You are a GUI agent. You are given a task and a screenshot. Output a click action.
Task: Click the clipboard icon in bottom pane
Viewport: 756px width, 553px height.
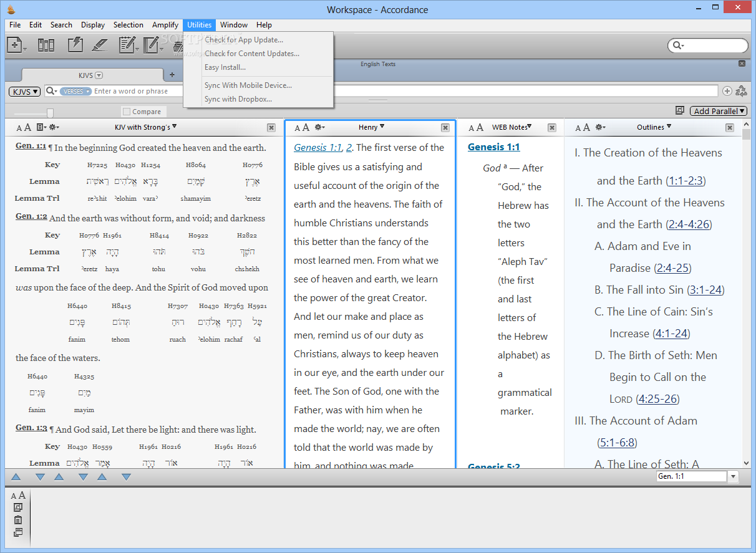point(18,520)
